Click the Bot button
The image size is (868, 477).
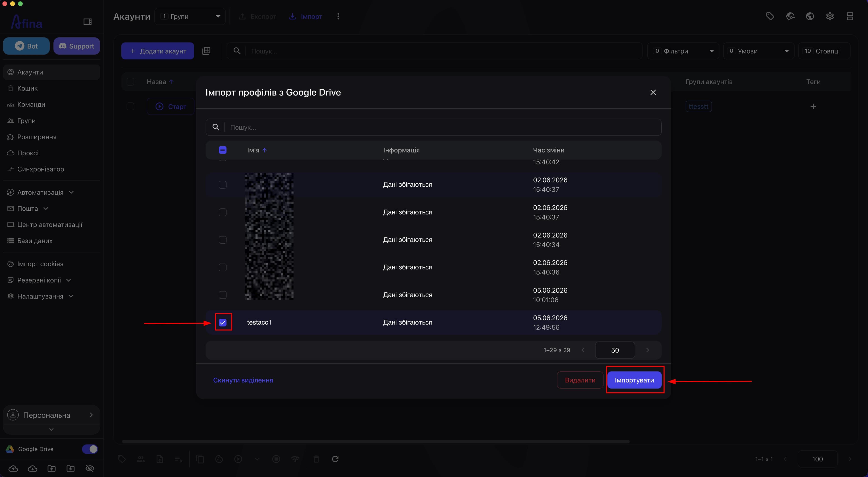point(26,46)
